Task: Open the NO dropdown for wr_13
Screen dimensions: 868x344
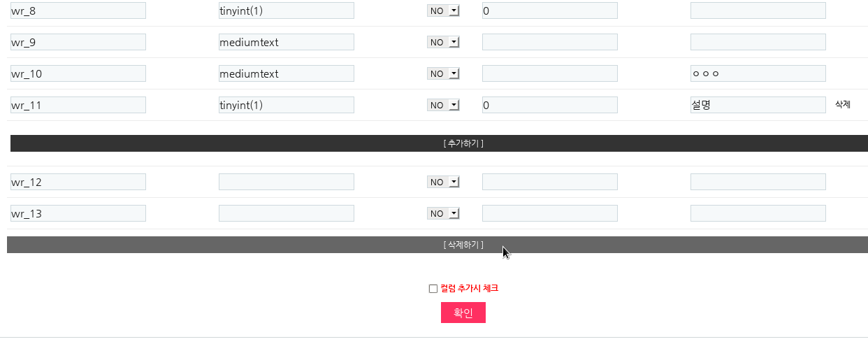Action: point(443,213)
